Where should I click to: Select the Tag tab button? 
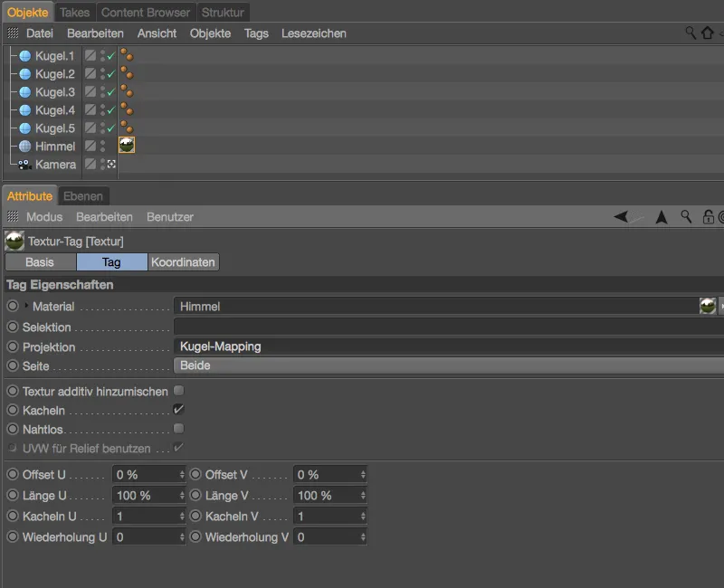[111, 262]
